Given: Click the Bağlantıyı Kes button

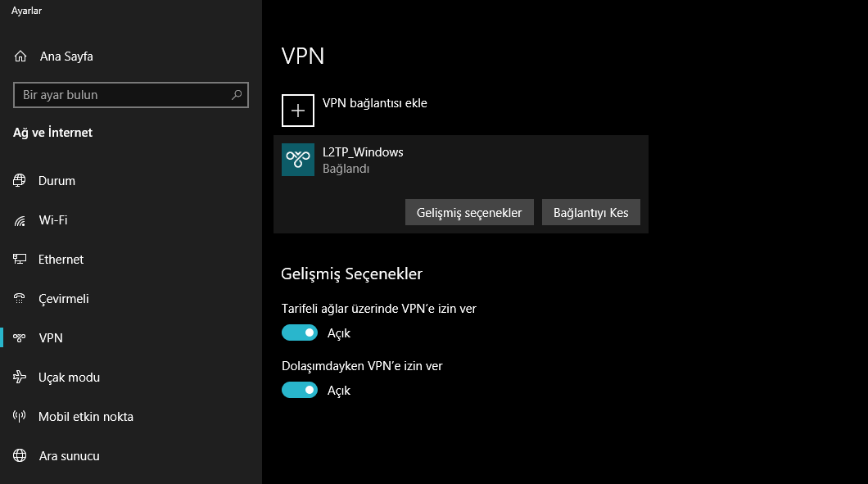Looking at the screenshot, I should click(x=591, y=213).
